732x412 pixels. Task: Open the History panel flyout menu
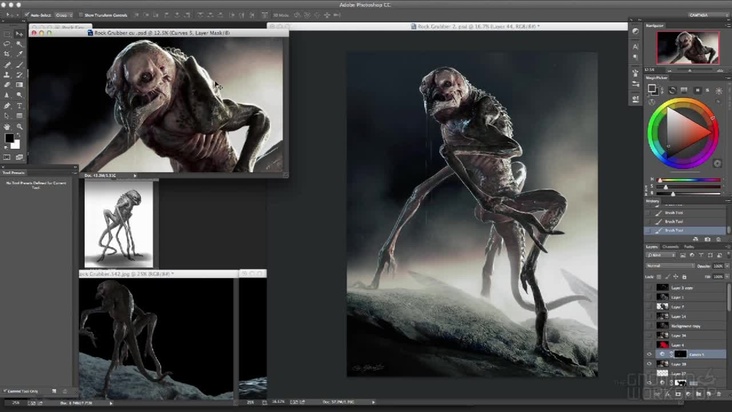click(727, 201)
